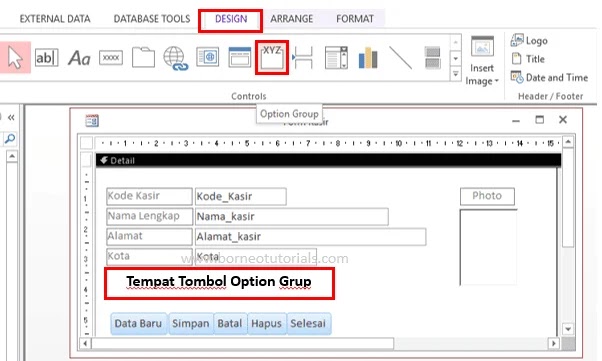The width and height of the screenshot is (602, 361).
Task: Select the Combo Box control
Action: tap(336, 58)
